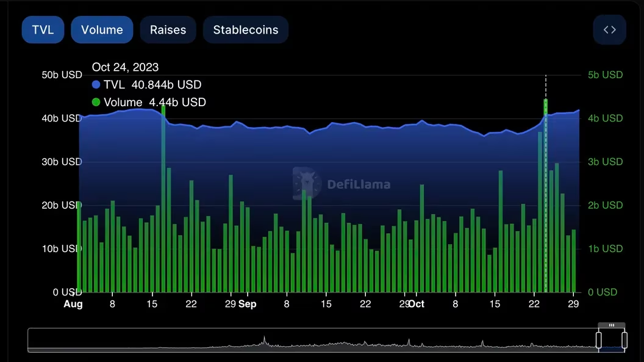Click the tallest volume bar near Oct 24
The image size is (644, 362).
click(x=546, y=195)
